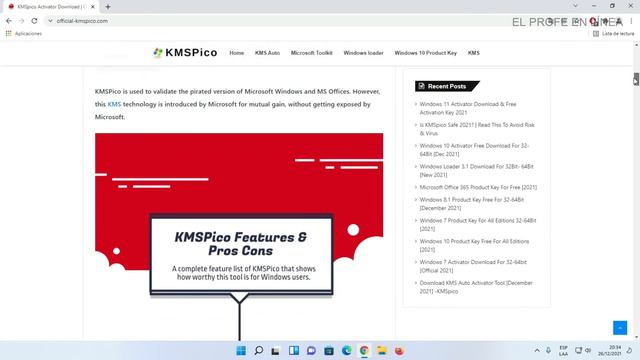Open the KMS Auto menu item

click(x=267, y=53)
